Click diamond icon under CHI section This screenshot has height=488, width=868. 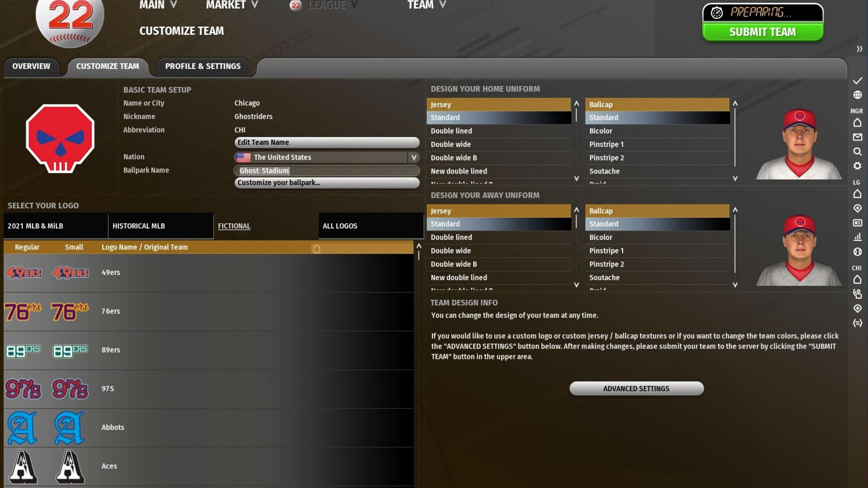tap(857, 309)
